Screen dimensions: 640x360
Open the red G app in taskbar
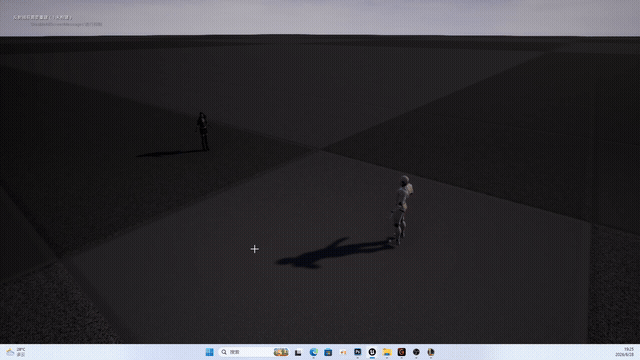point(402,352)
